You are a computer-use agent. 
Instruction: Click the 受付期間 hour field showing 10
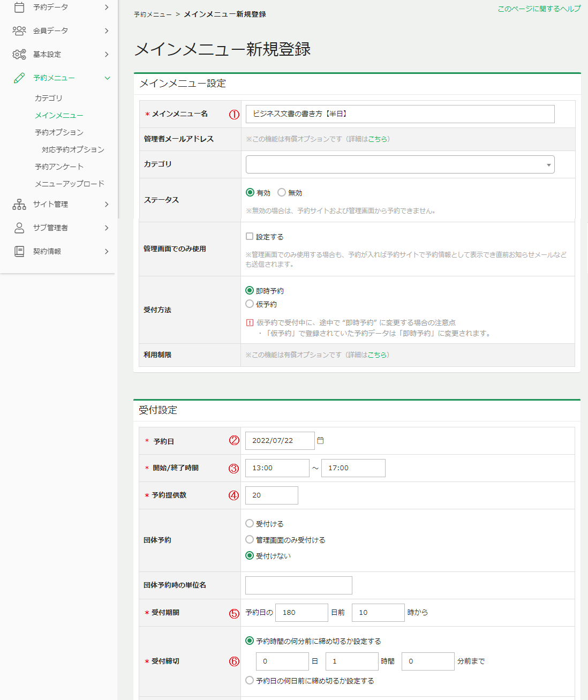tap(378, 612)
